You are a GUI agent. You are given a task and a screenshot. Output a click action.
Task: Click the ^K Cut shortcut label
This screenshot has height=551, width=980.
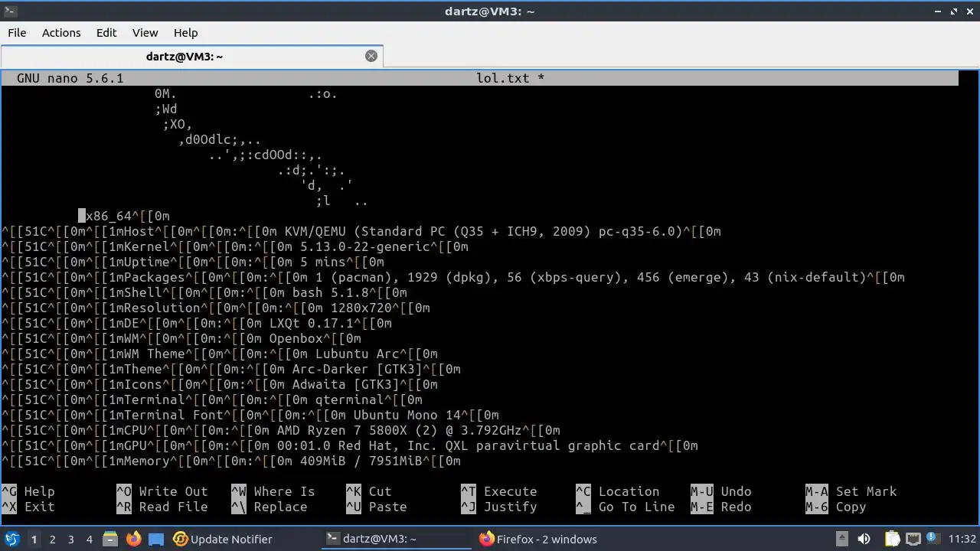[x=369, y=491]
